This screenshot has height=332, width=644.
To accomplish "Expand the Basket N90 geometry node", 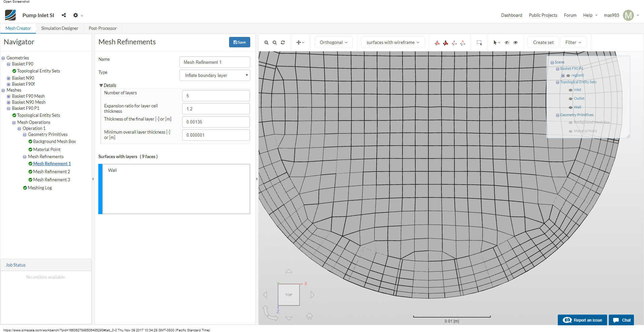I will [x=9, y=78].
